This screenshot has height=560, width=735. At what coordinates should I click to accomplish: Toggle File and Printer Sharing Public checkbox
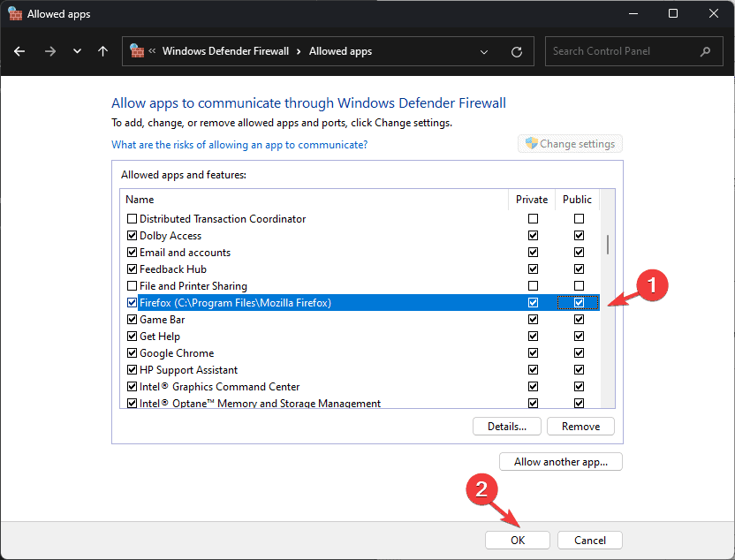579,285
